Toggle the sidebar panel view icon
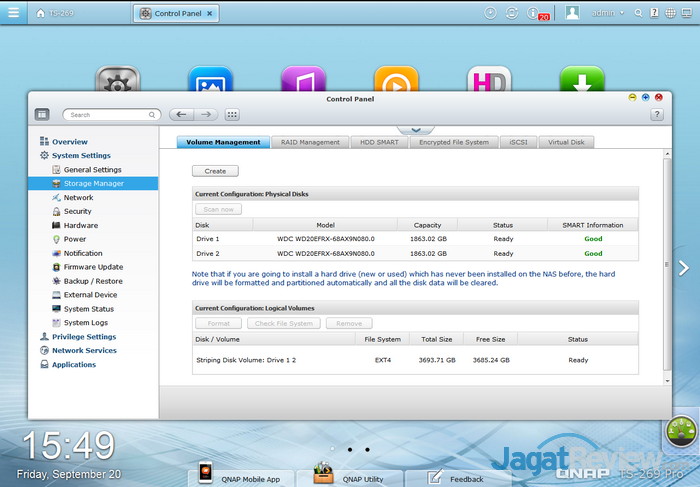 [x=42, y=115]
